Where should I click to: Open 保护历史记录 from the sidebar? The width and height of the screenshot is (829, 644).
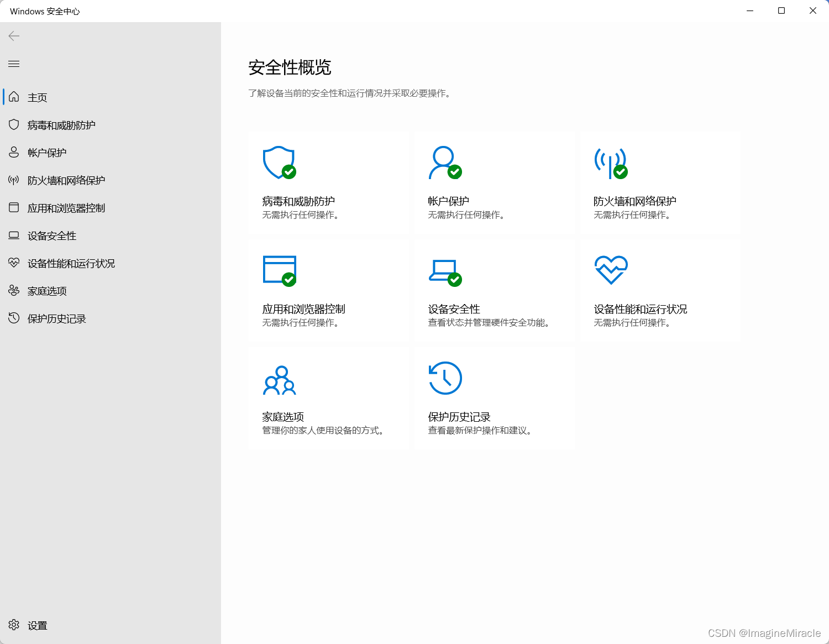111,318
